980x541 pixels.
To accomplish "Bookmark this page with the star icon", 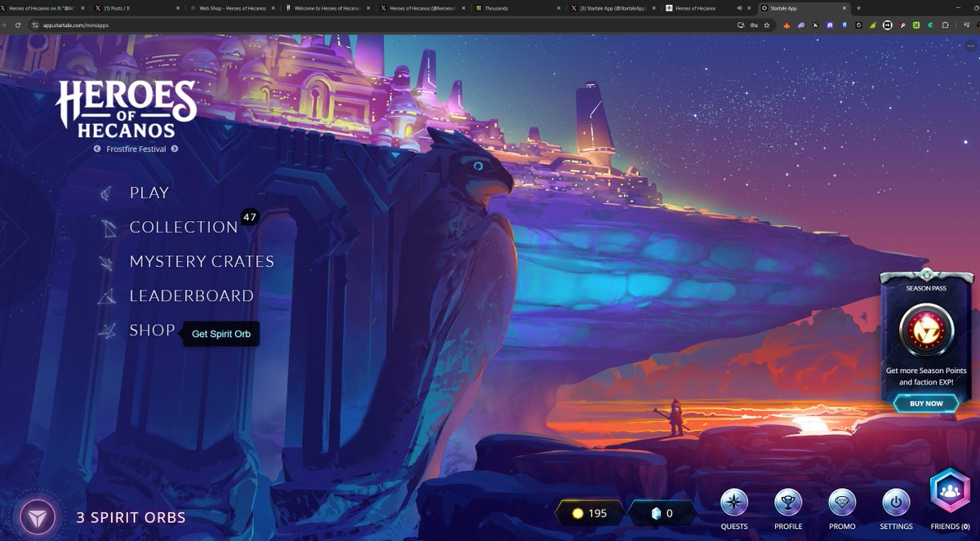I will pyautogui.click(x=767, y=24).
